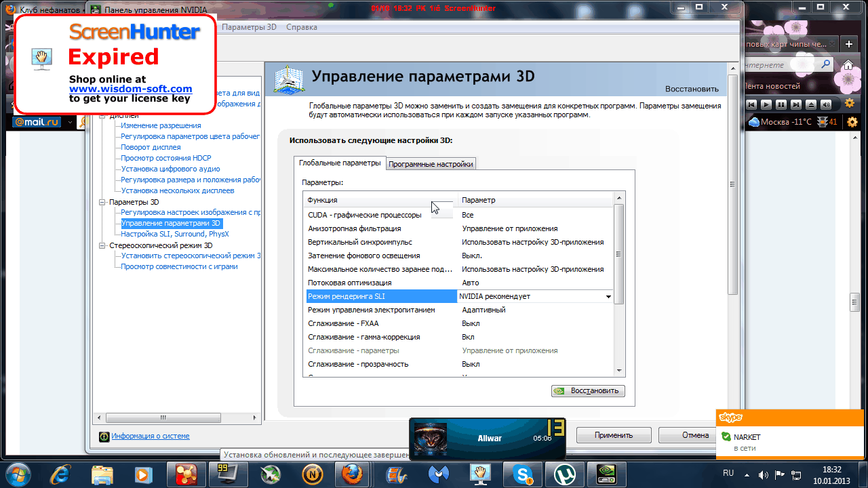Screen dimensions: 868x488
Task: Open uTorrent from the taskbar
Action: pyautogui.click(x=564, y=472)
